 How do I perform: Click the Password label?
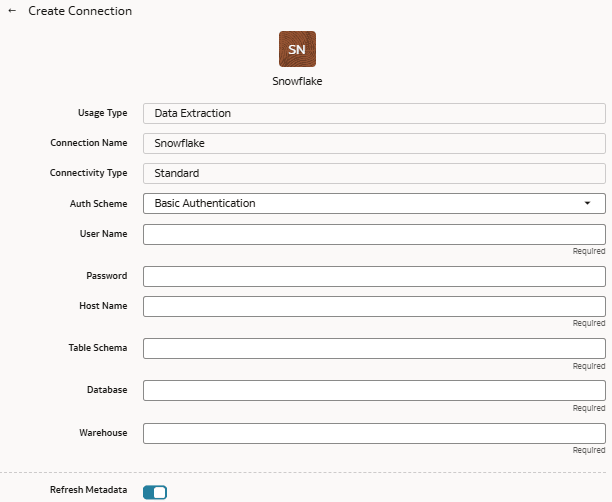(x=107, y=276)
